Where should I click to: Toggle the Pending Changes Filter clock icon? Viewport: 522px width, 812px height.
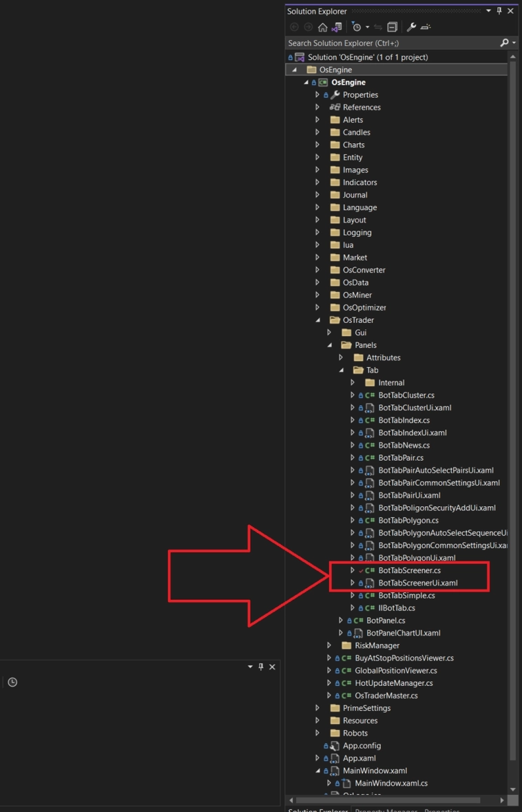pos(356,27)
